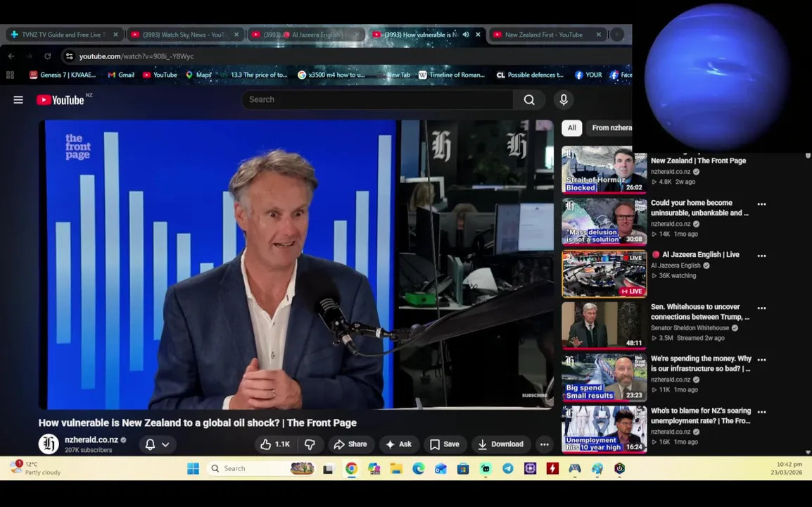Image resolution: width=812 pixels, height=507 pixels.
Task: Share this video
Action: (350, 444)
